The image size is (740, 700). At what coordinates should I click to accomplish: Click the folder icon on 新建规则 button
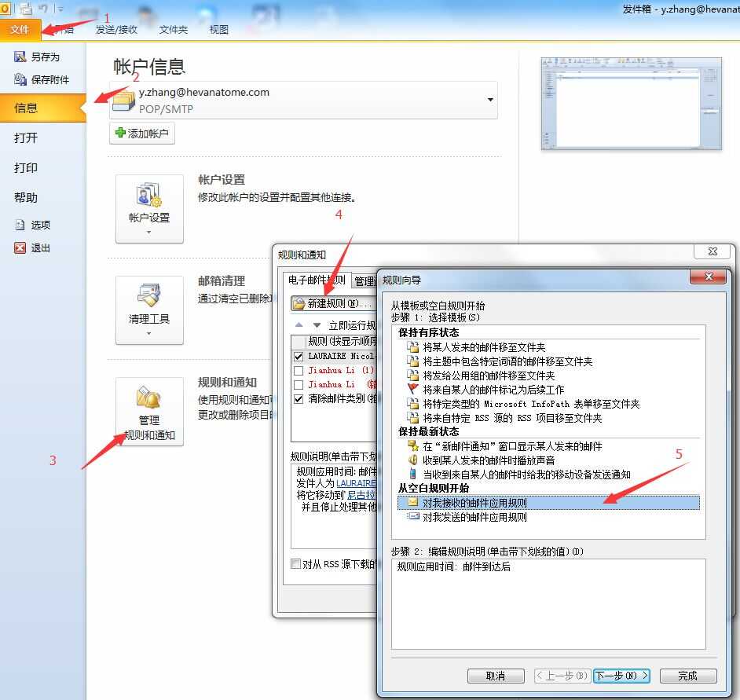299,303
